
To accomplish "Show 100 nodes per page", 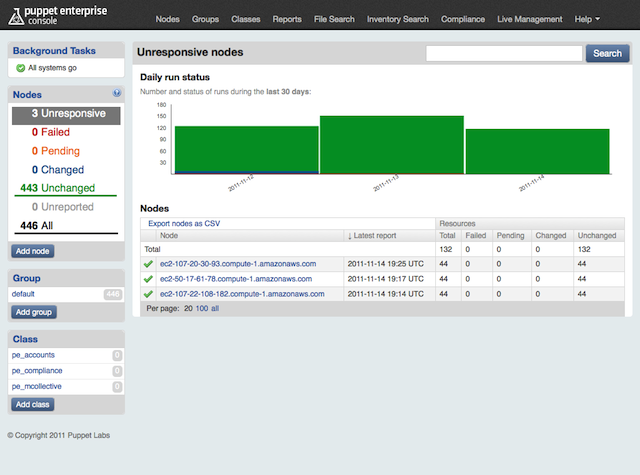I will coord(201,309).
